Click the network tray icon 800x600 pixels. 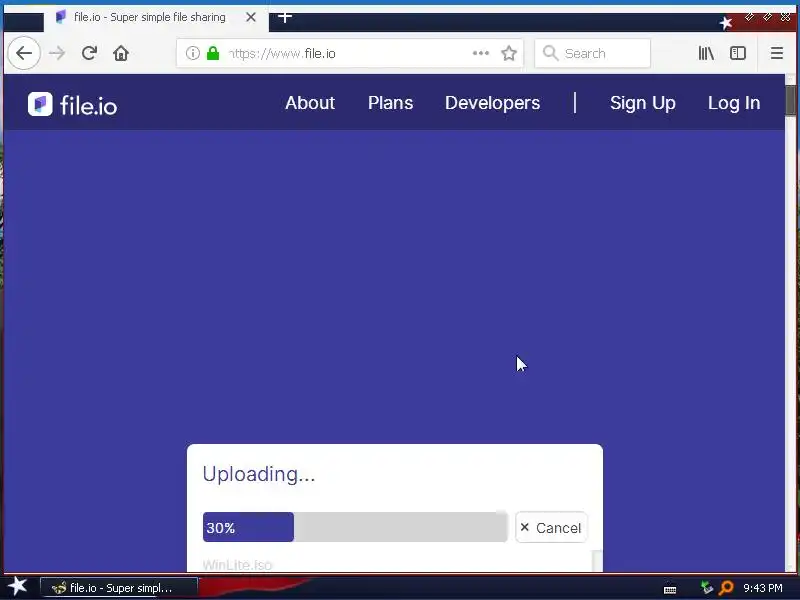tap(707, 588)
